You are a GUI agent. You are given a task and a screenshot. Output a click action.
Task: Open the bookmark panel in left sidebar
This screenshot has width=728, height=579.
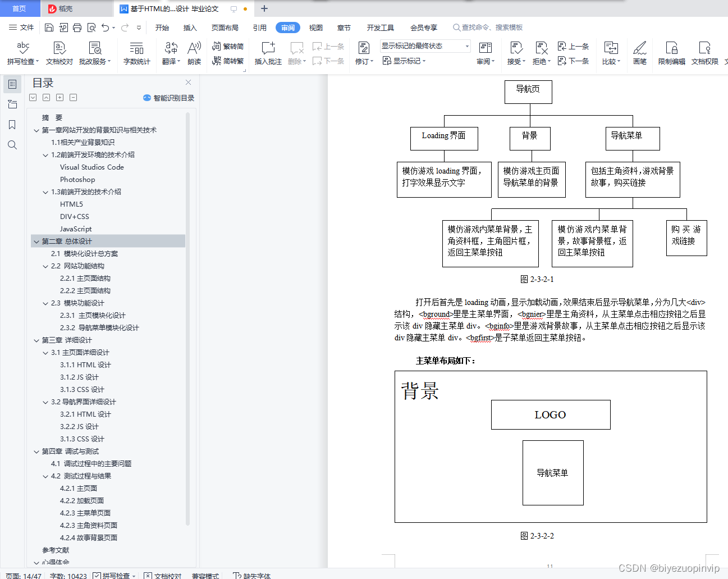12,125
